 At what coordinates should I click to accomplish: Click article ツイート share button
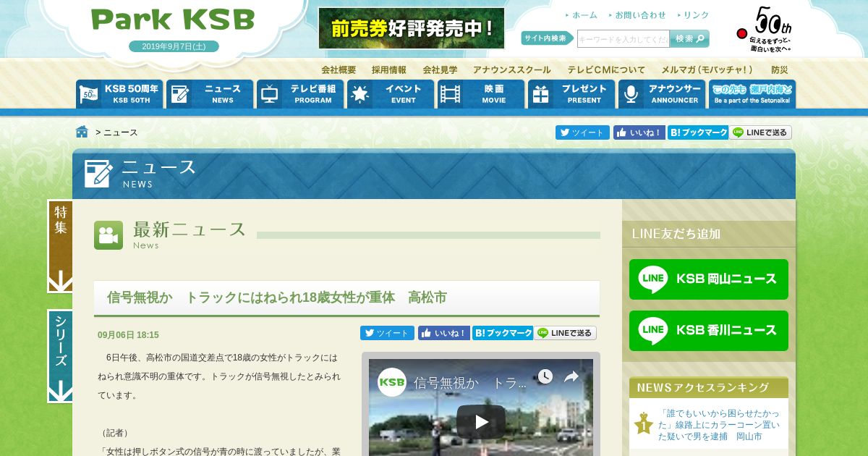(387, 333)
